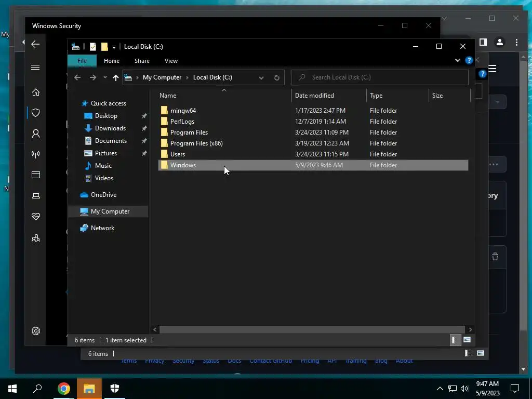Open Chrome three-dot menu
The width and height of the screenshot is (532, 399).
516,42
